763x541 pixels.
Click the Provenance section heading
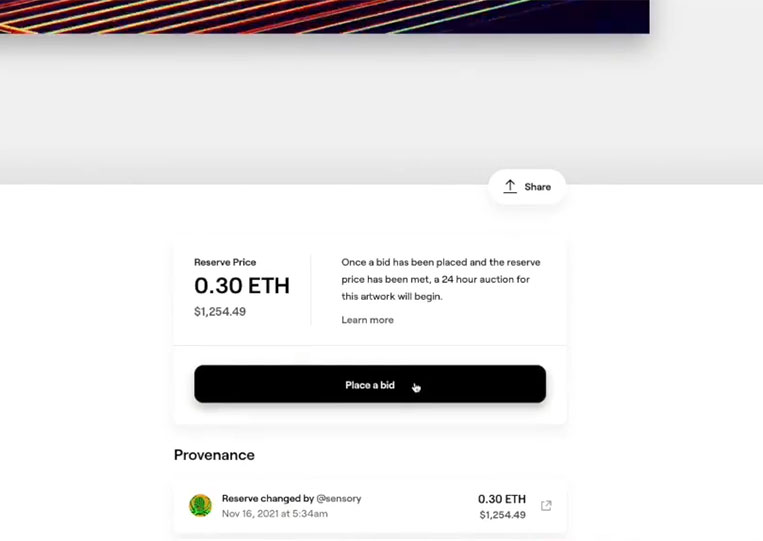point(214,455)
